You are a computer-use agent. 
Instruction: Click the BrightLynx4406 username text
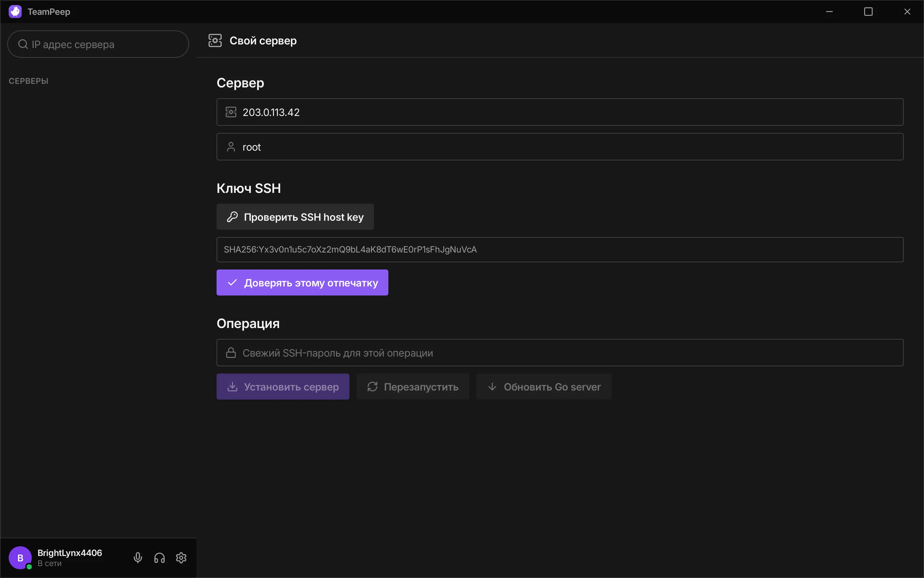tap(70, 553)
